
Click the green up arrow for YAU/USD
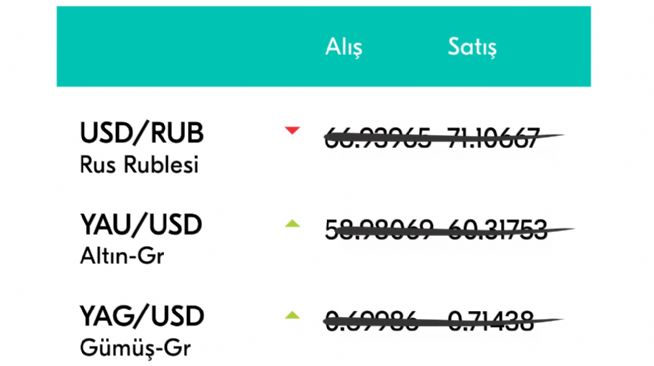[x=292, y=223]
